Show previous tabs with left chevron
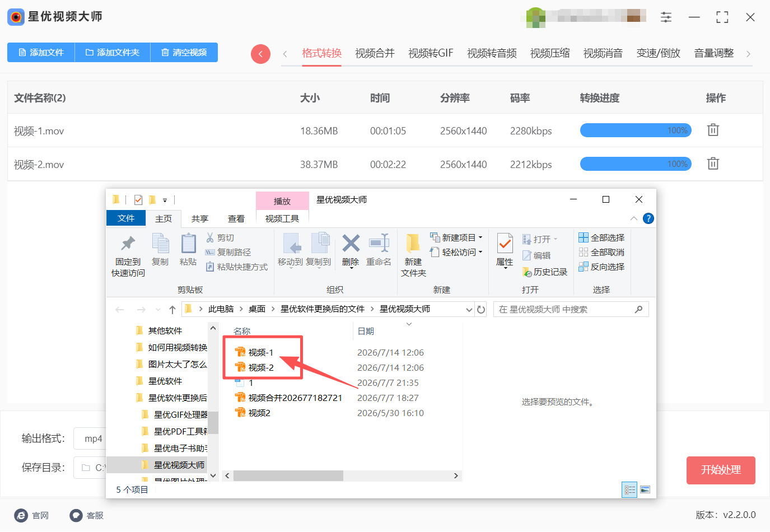The image size is (770, 532). 285,54
